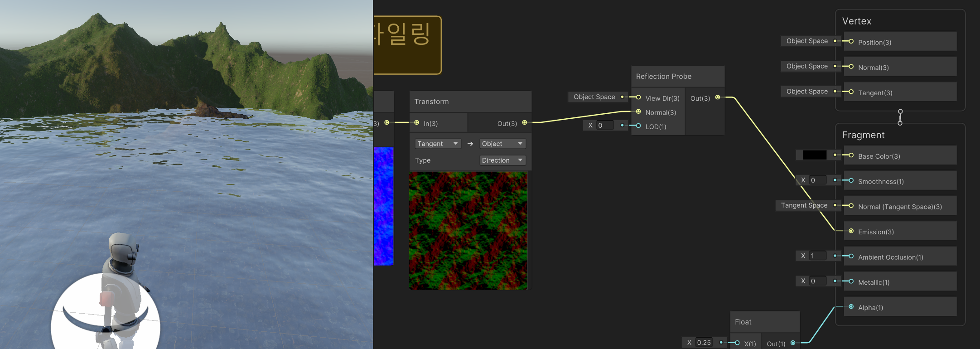980x349 pixels.
Task: Click the Transform node In(3) port
Action: [x=416, y=123]
